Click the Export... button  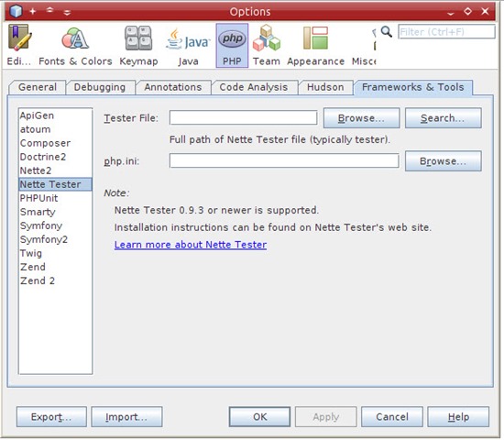[51, 417]
